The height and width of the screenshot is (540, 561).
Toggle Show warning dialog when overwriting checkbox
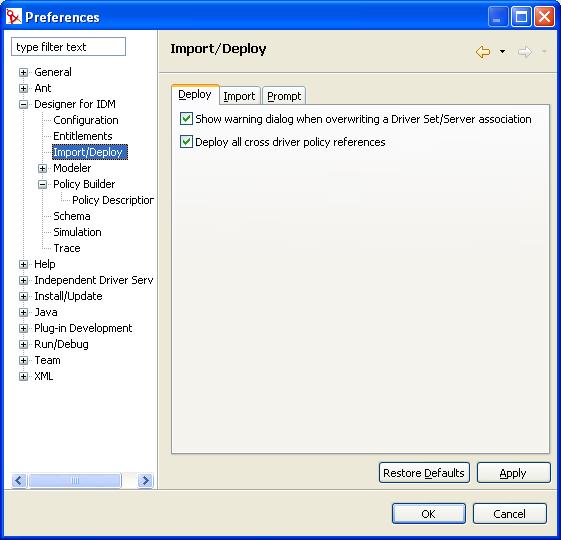[186, 119]
